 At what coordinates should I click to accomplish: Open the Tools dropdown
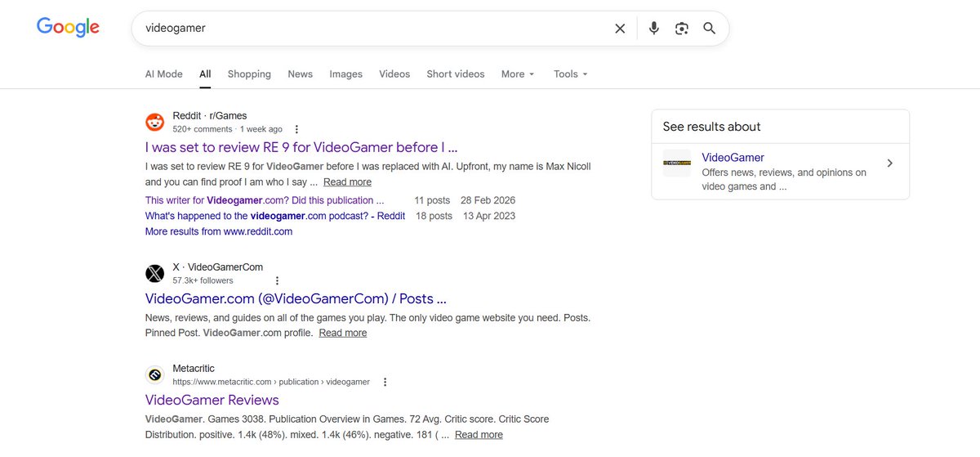point(570,74)
